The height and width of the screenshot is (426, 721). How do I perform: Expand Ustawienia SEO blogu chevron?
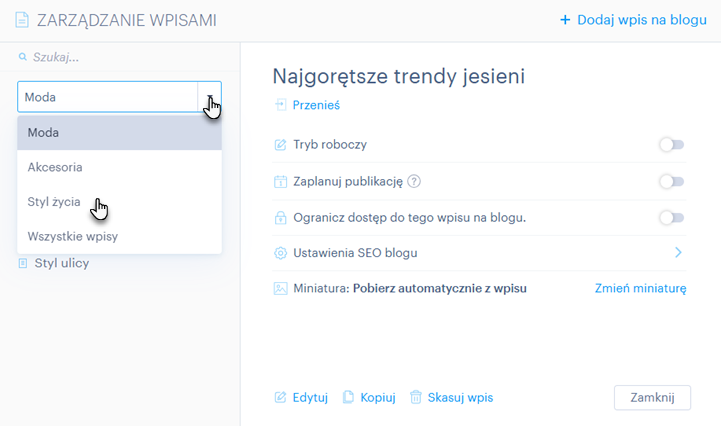[x=678, y=253]
